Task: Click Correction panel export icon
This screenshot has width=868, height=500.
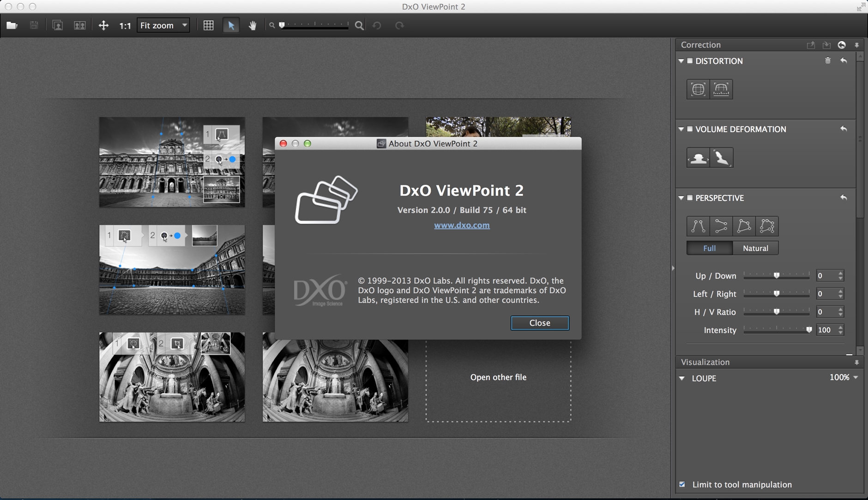Action: tap(811, 45)
